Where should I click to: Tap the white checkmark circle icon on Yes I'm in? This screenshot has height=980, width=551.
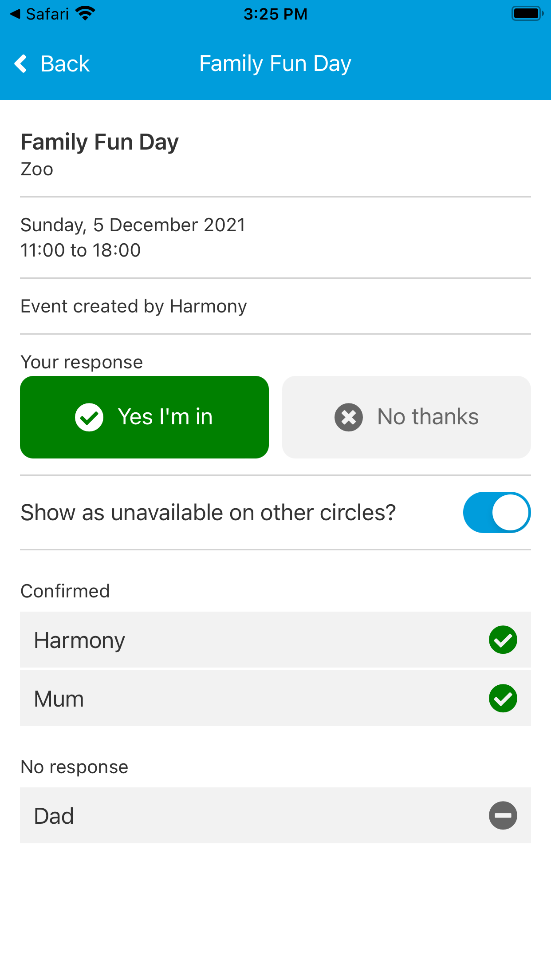(89, 417)
